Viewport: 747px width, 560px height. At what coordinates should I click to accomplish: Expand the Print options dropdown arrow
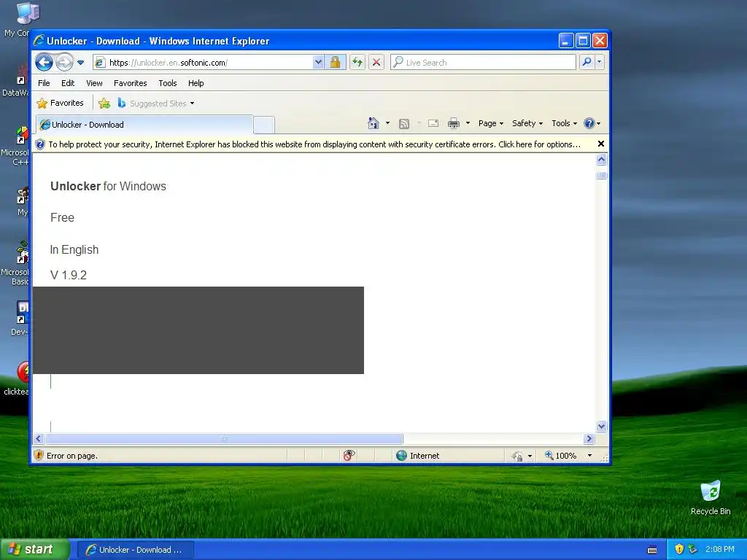468,123
